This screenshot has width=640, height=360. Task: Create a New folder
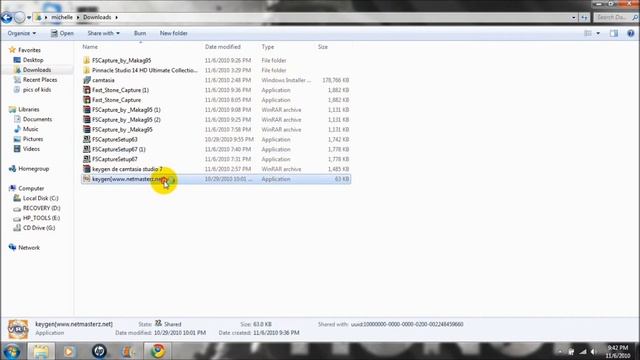173,33
